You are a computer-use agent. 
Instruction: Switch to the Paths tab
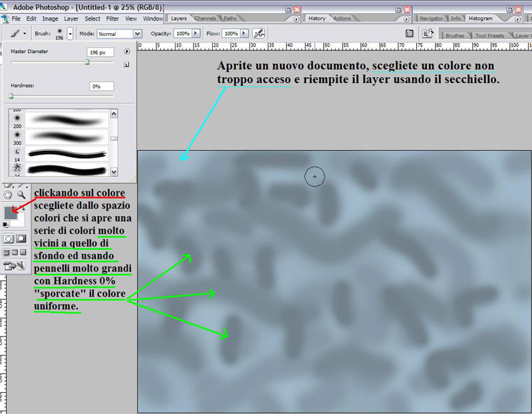(230, 19)
